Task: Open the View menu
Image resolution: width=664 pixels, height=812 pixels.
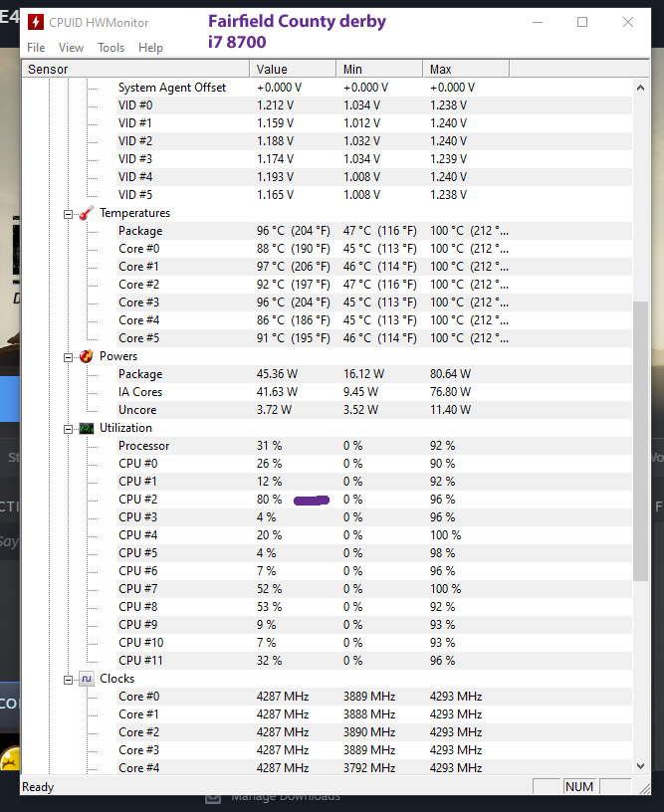Action: point(71,48)
